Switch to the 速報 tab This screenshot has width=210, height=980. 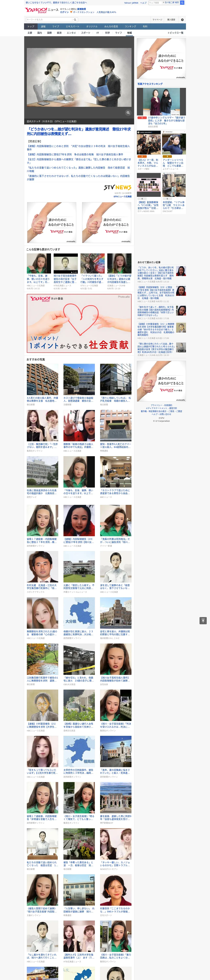coord(43,27)
